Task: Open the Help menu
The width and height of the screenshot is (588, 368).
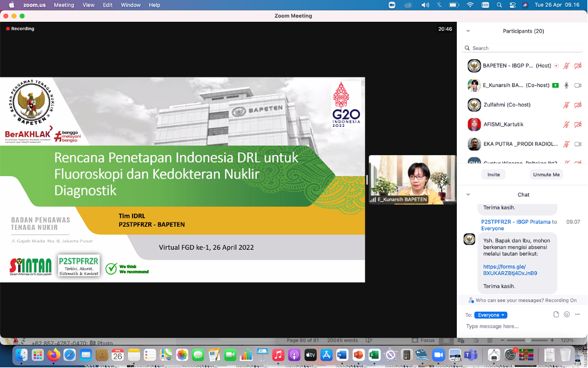Action: point(154,5)
